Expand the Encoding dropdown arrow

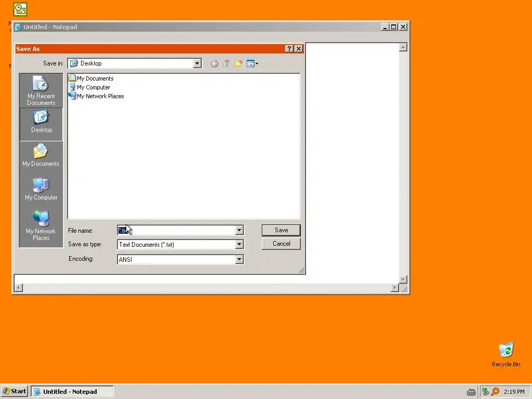[239, 260]
